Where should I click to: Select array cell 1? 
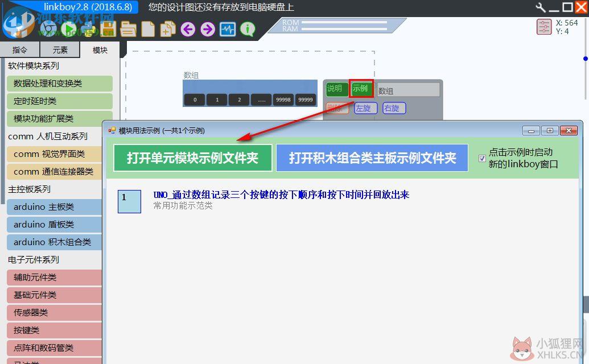pyautogui.click(x=217, y=100)
